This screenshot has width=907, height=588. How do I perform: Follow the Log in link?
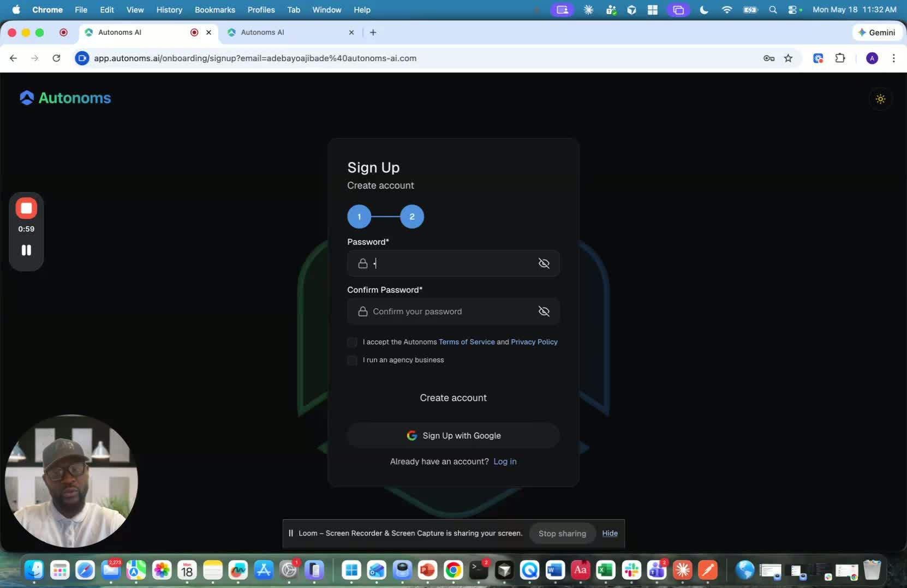coord(505,461)
